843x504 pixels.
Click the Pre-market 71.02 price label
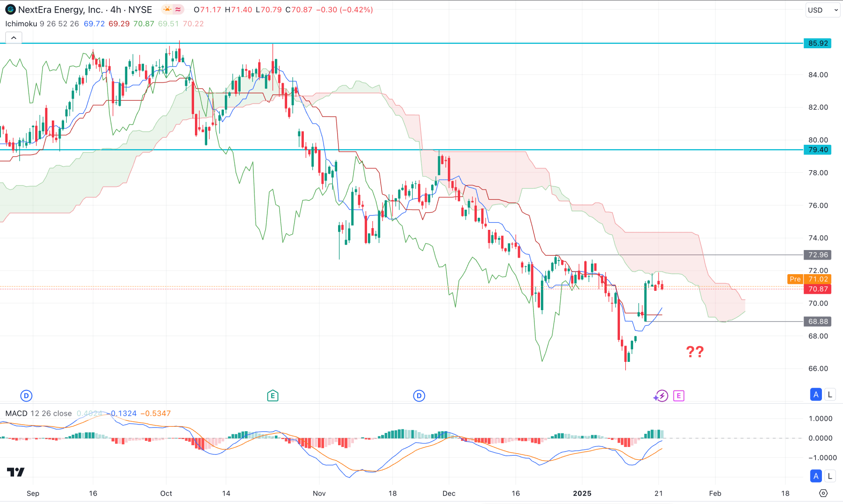809,279
